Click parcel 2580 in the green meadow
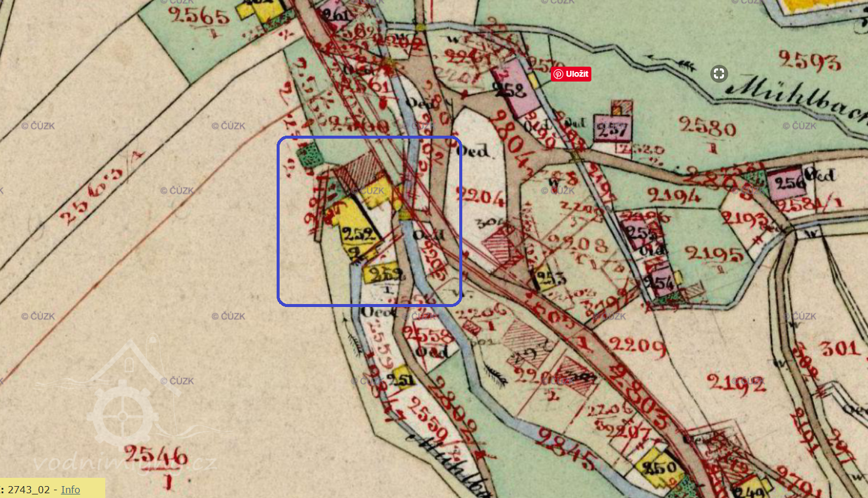This screenshot has height=498, width=868. (707, 126)
